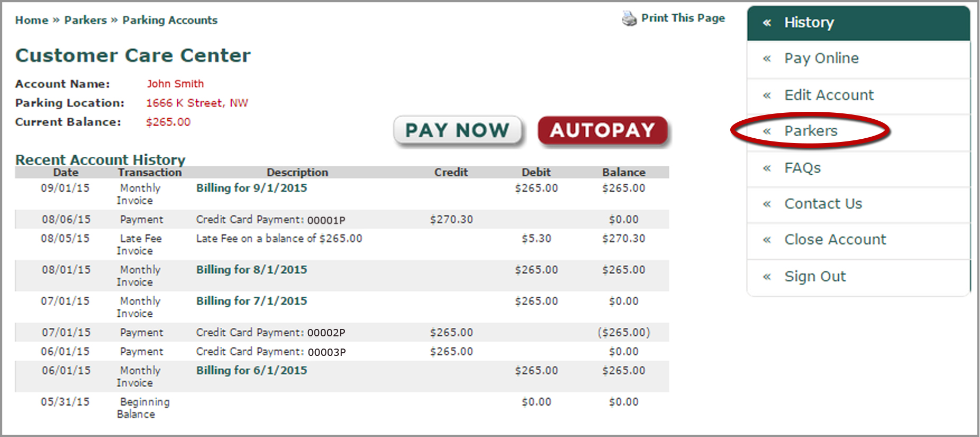Screen dimensions: 980x437
Task: Click the chevron icon beside Edit Account
Action: [x=767, y=96]
